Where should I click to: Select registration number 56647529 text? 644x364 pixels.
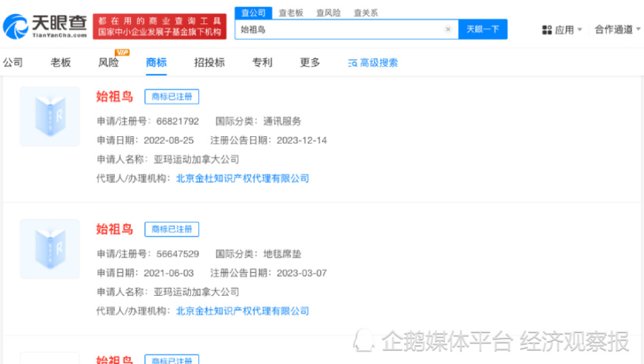pyautogui.click(x=178, y=254)
